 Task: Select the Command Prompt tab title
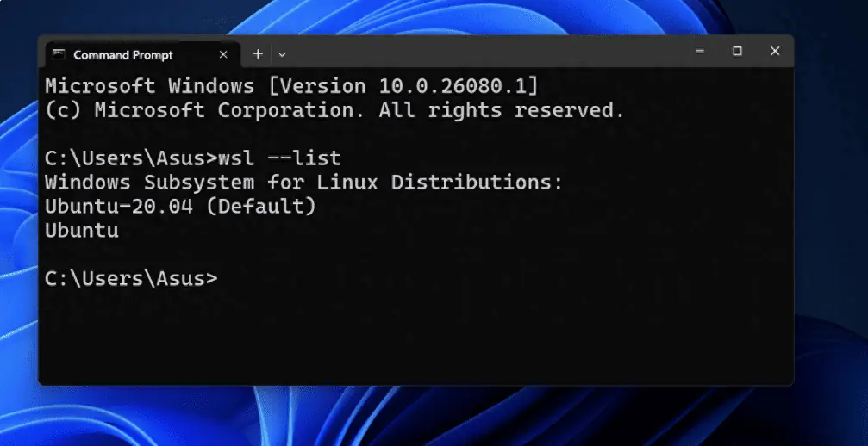click(x=123, y=55)
